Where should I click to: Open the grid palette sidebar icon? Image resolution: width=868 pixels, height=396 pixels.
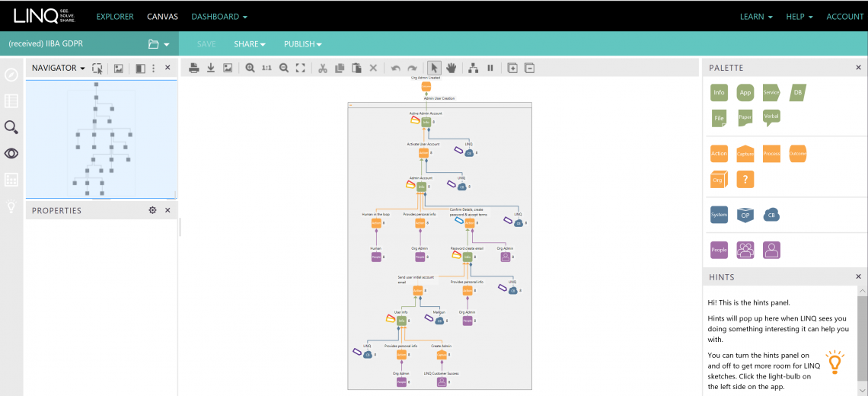click(x=11, y=180)
